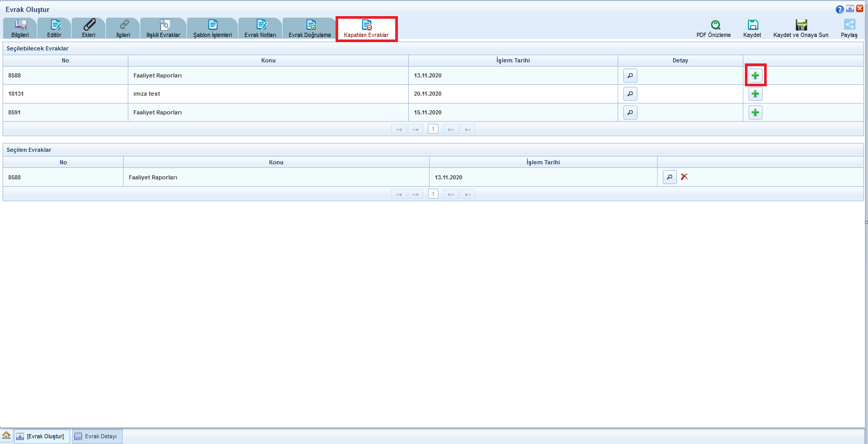The image size is (868, 444).
Task: Open the help question mark icon
Action: 839,9
